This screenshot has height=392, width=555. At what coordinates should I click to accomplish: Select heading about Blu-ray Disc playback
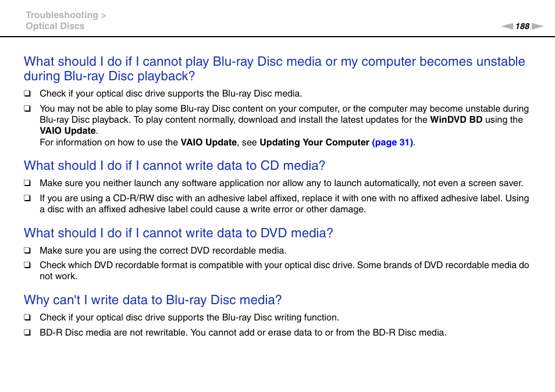point(275,69)
